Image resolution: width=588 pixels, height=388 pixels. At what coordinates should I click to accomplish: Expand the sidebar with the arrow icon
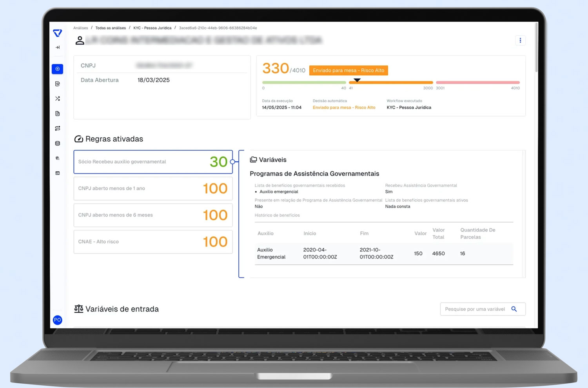[58, 47]
